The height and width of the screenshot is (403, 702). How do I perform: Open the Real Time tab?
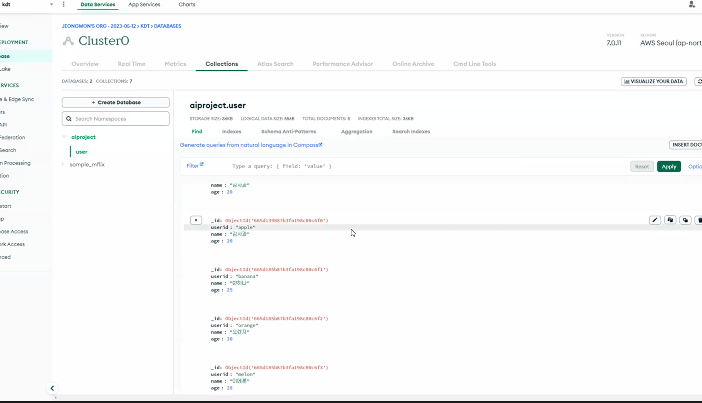132,64
